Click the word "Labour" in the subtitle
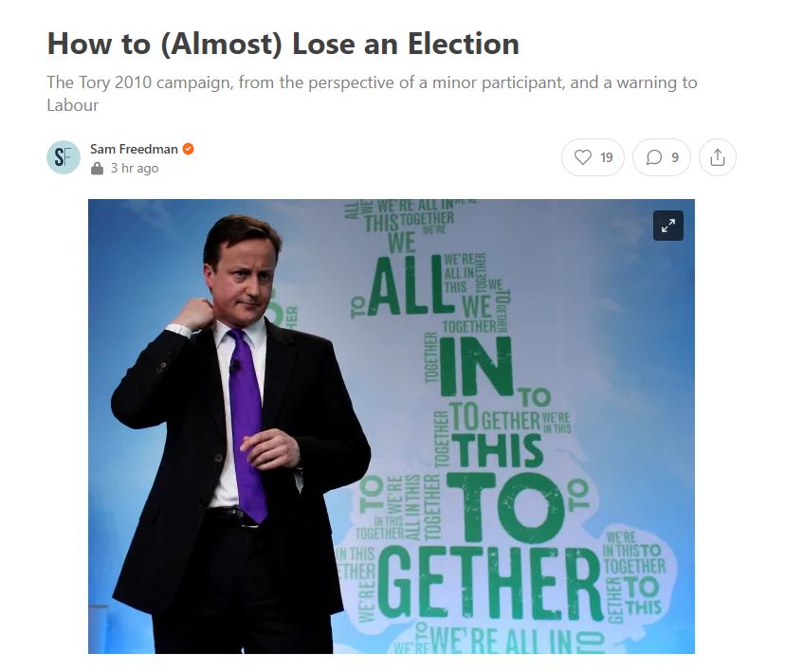 (73, 105)
